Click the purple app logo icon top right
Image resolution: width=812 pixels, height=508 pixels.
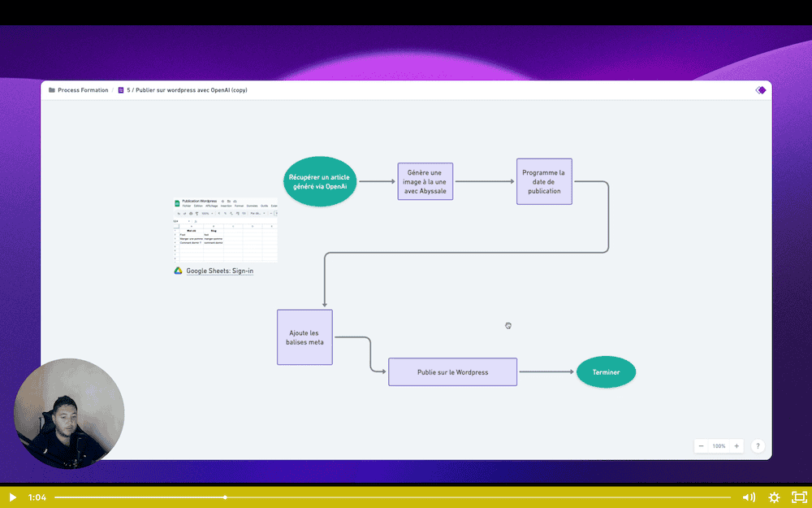tap(761, 90)
